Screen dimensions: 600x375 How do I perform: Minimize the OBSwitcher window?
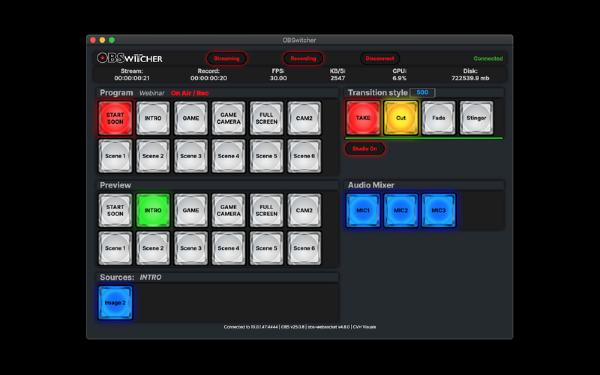[x=102, y=40]
